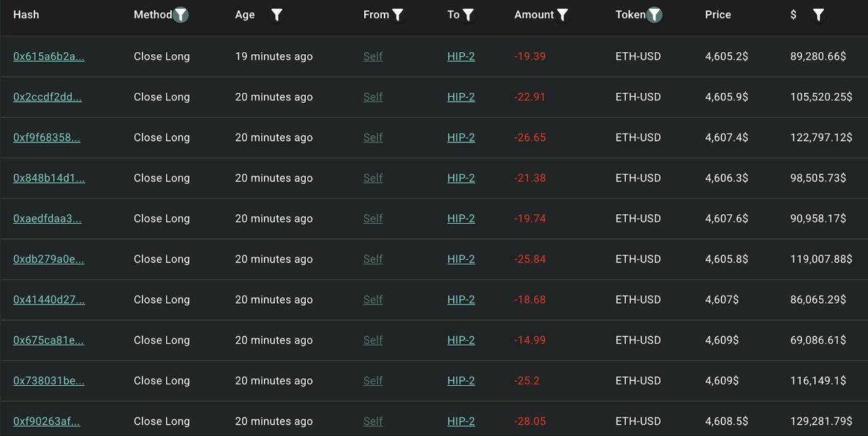Viewport: 868px width, 436px height.
Task: Open the To column filter
Action: click(469, 14)
